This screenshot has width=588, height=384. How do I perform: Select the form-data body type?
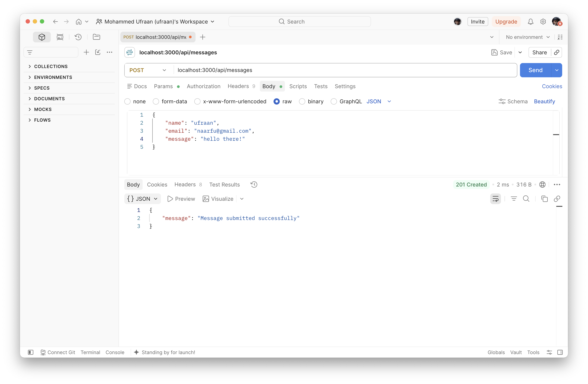tap(156, 102)
